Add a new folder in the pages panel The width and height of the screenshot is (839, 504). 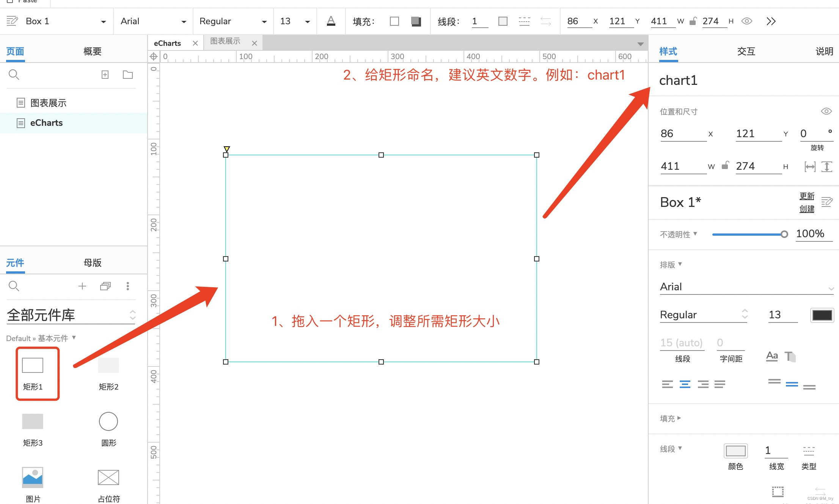point(128,75)
